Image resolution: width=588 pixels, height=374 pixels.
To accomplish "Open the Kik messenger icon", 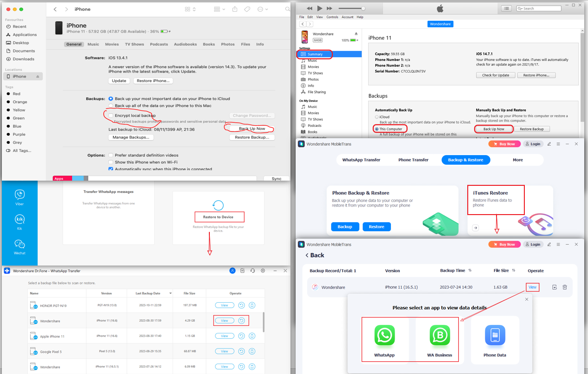I will pos(19,219).
